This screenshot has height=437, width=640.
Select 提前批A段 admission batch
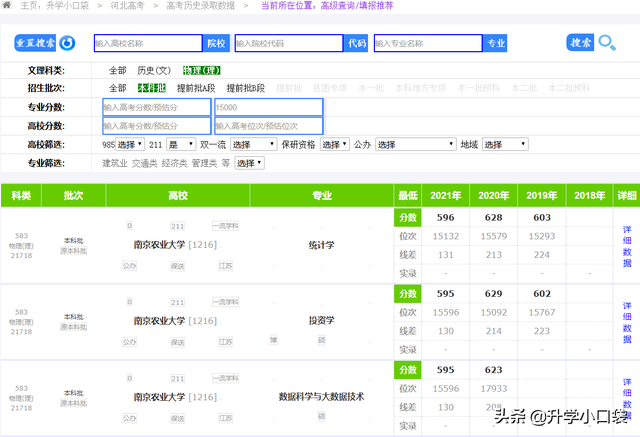pyautogui.click(x=196, y=88)
